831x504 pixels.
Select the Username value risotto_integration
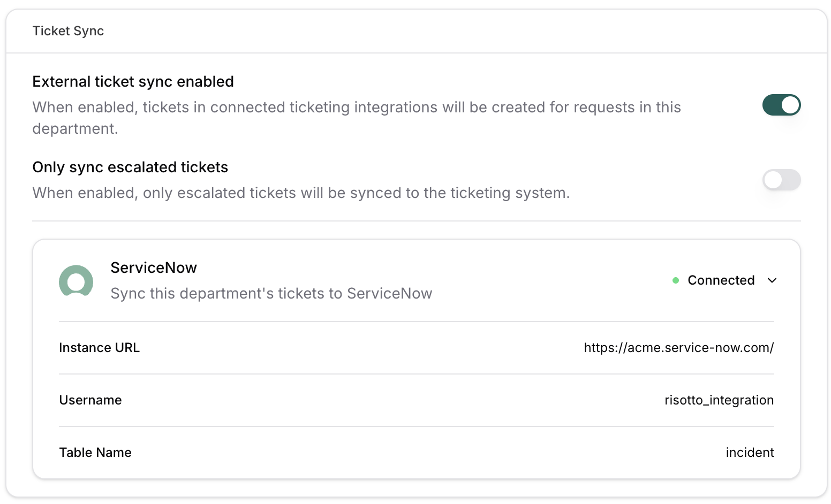click(x=719, y=400)
